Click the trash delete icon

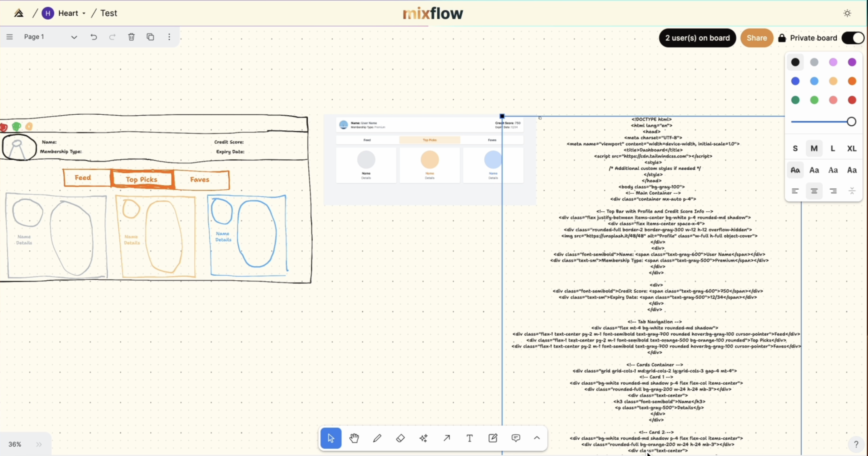(x=131, y=37)
